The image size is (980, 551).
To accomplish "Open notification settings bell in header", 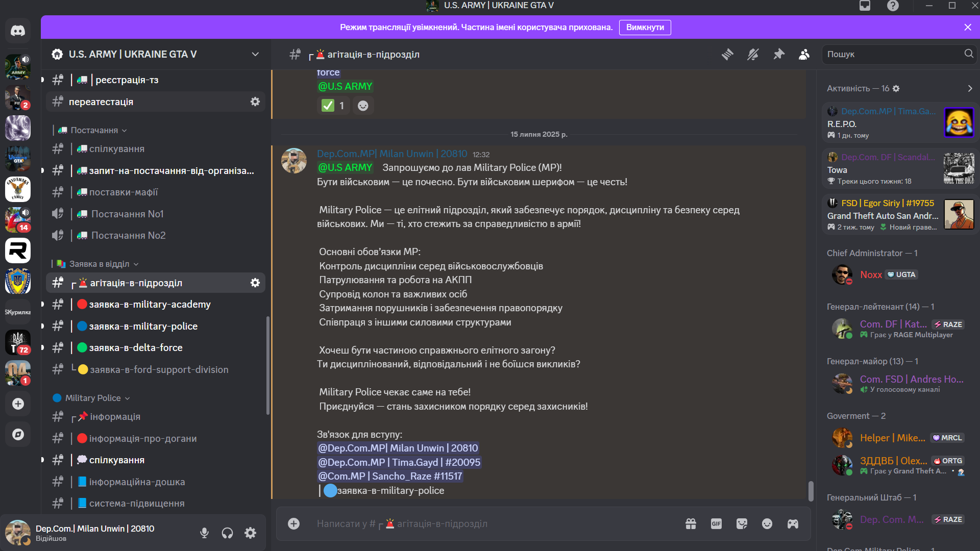I will pyautogui.click(x=753, y=54).
